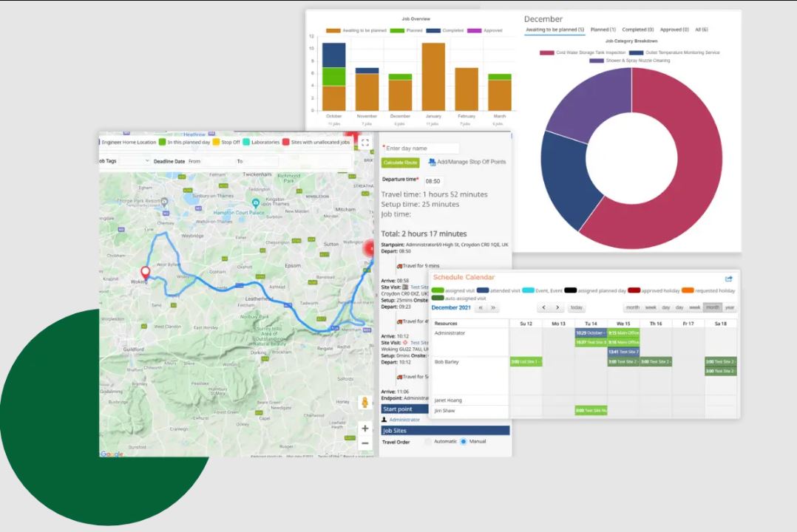Click the yellow Stop Off legend swatch

pyautogui.click(x=216, y=142)
